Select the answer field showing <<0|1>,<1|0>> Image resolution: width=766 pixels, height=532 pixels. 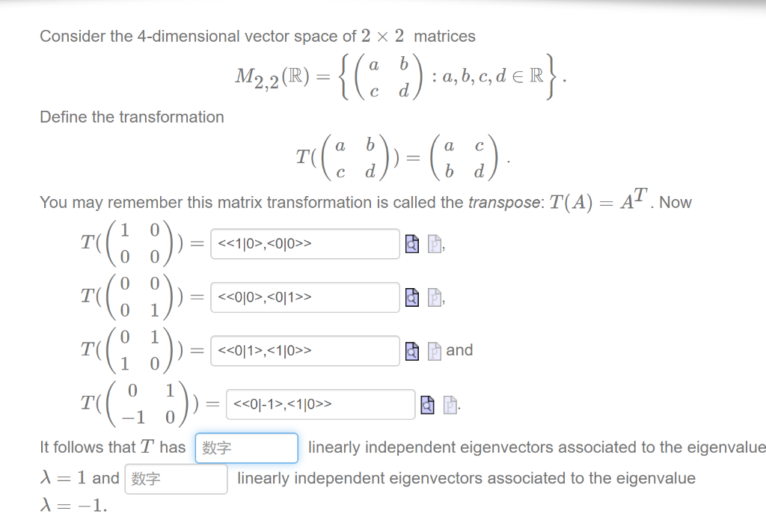304,350
